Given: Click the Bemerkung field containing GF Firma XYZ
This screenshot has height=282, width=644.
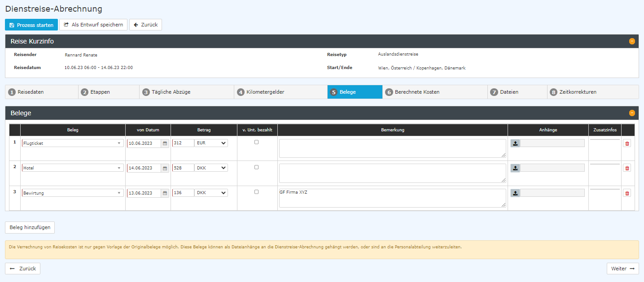Looking at the screenshot, I should point(392,198).
